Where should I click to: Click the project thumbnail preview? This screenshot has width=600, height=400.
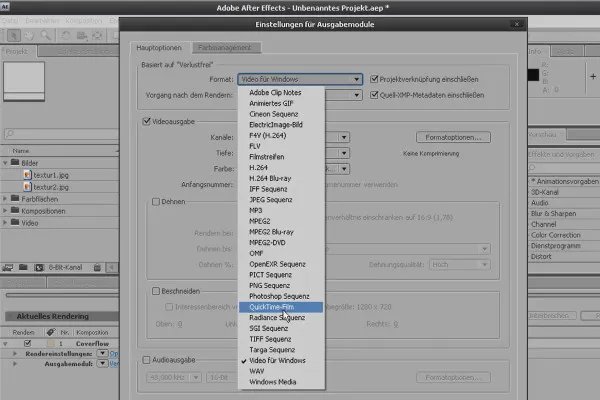tap(24, 81)
